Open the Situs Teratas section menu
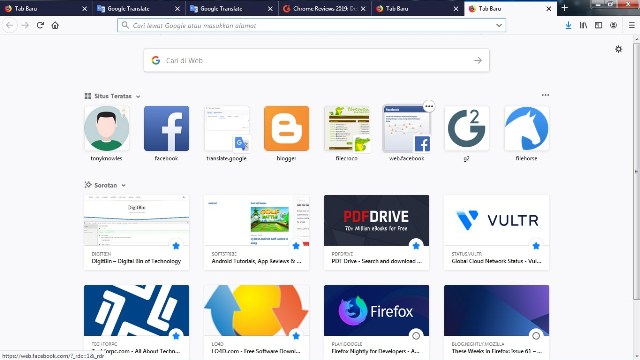 point(545,95)
